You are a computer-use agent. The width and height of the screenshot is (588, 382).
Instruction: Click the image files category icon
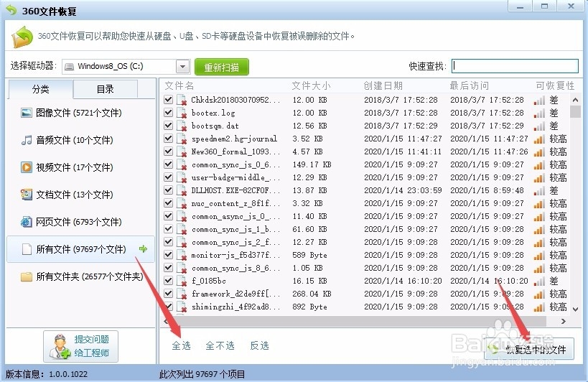pos(27,113)
